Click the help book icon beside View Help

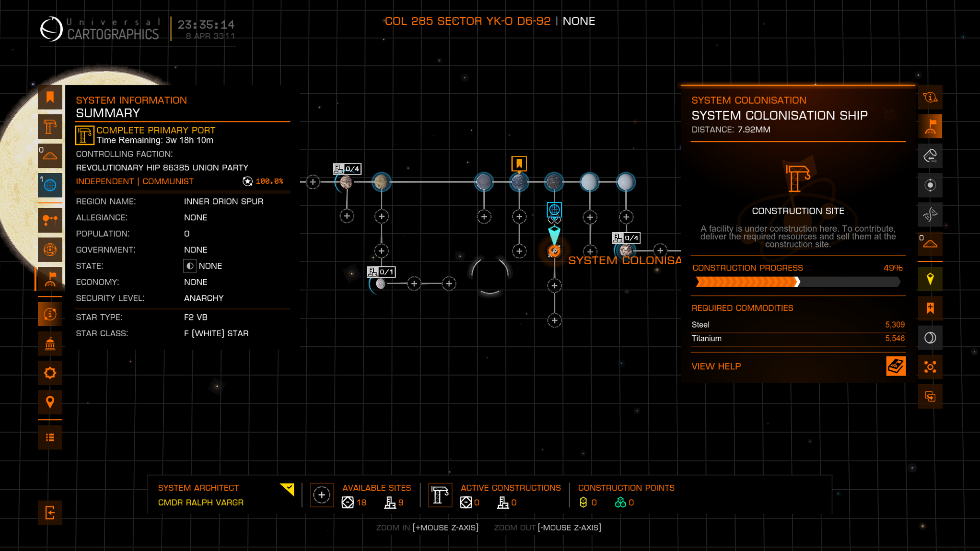(x=896, y=366)
